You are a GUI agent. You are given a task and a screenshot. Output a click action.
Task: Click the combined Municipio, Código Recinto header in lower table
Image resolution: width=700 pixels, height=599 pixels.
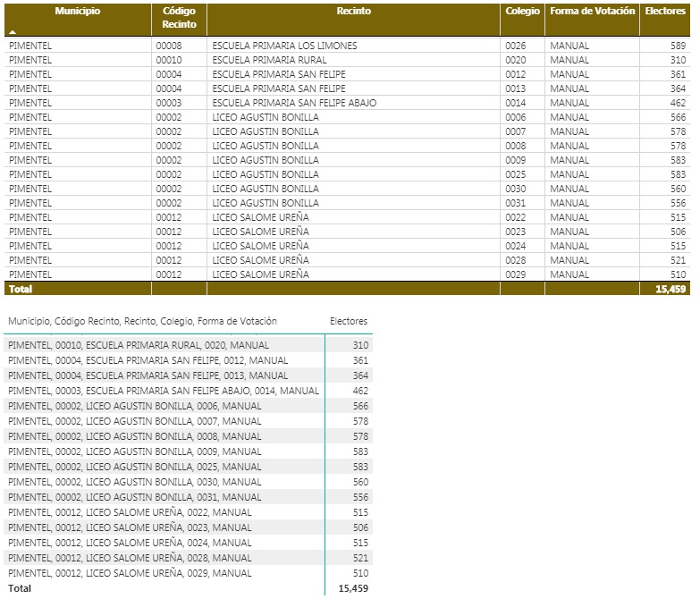(142, 321)
